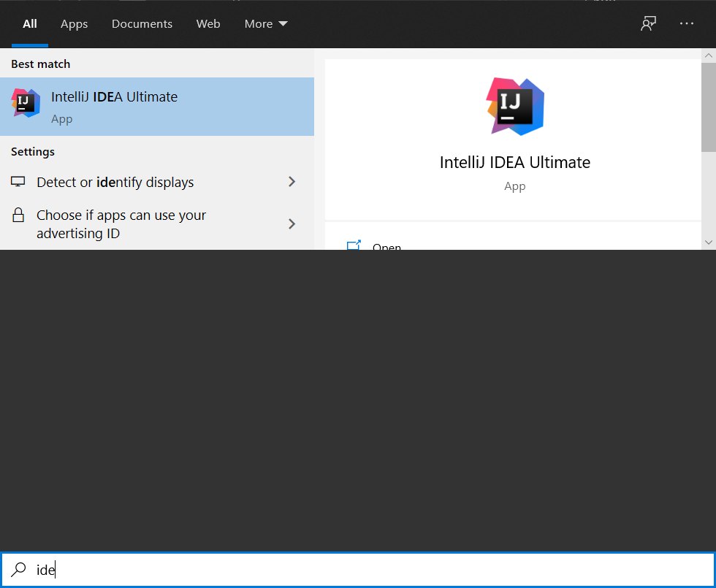Click the preview pane scrollbar thumb
Screen dimensions: 716x588
709,107
